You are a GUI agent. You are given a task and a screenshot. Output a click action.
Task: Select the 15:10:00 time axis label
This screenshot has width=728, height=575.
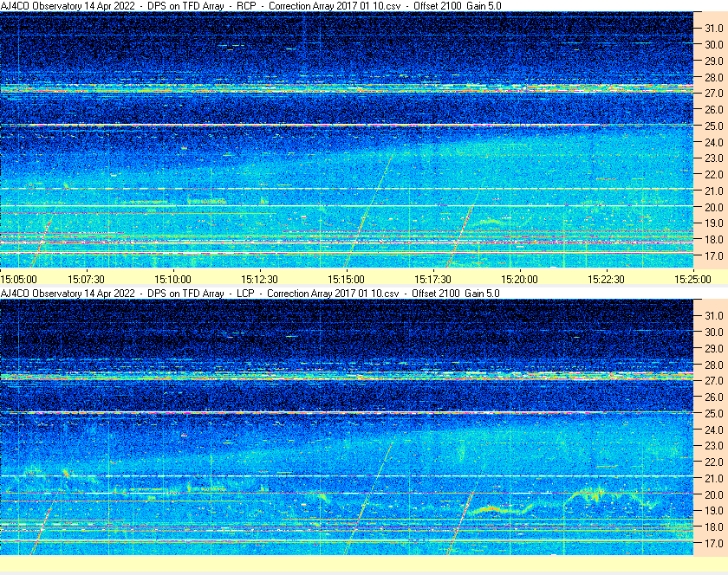click(x=172, y=280)
